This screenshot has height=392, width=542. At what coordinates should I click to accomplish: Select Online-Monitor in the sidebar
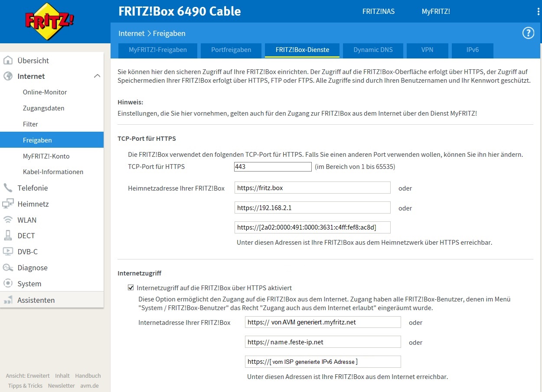45,92
